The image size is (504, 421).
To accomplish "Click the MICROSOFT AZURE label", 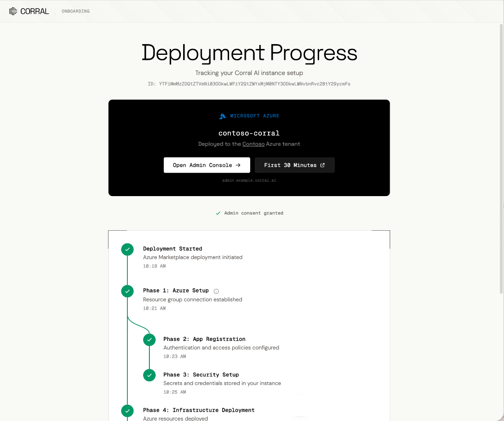I will 255,116.
